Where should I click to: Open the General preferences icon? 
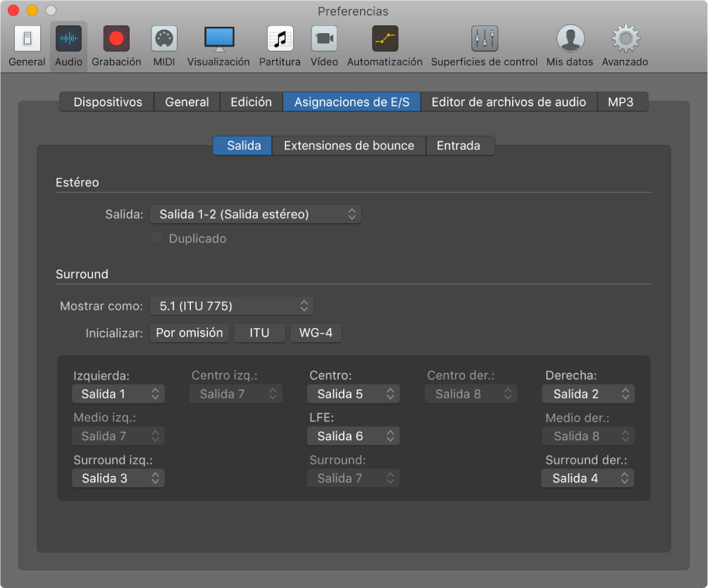[27, 39]
